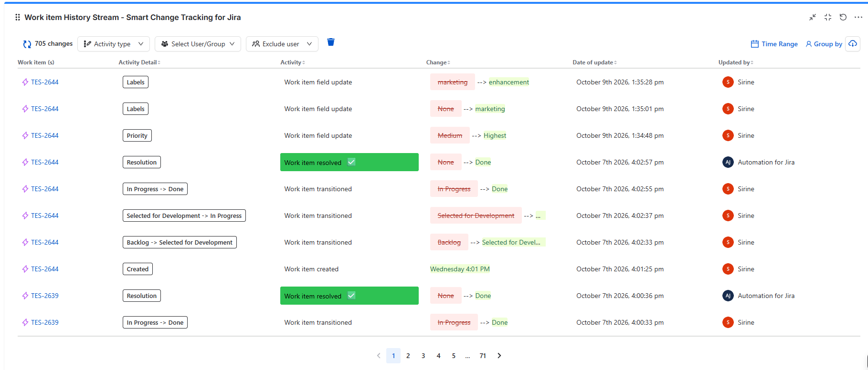Open the Select User/Group dropdown

click(198, 44)
